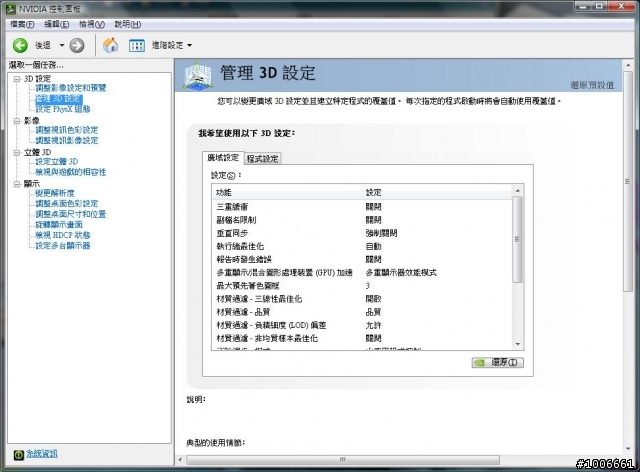Click the 還原(I) restore button

click(498, 363)
